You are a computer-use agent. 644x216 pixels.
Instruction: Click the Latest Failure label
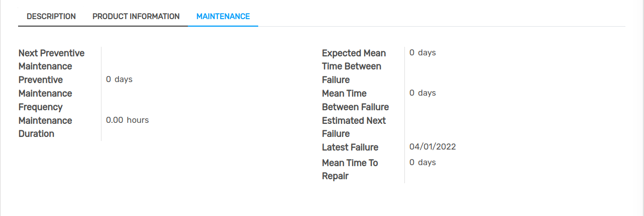(x=350, y=148)
